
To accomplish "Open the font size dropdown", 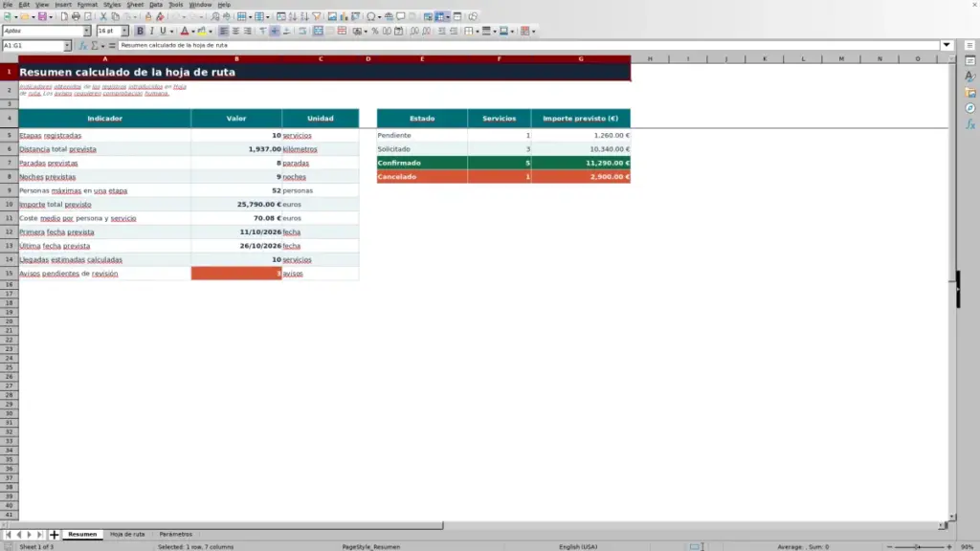I will [x=124, y=32].
